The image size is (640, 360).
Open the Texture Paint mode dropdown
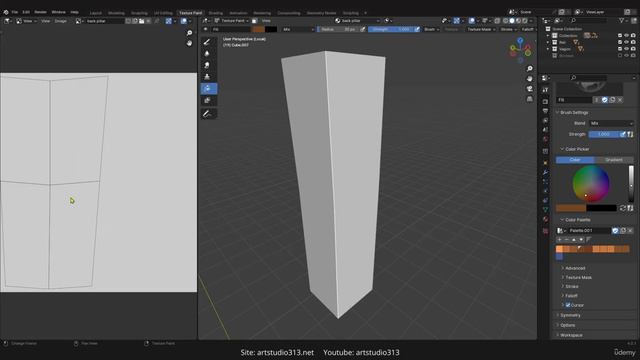point(231,20)
